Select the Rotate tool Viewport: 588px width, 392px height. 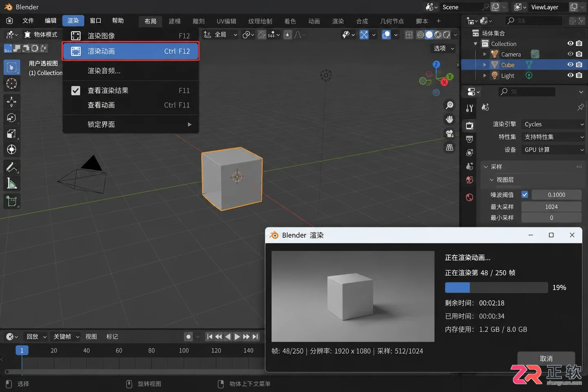coord(11,118)
